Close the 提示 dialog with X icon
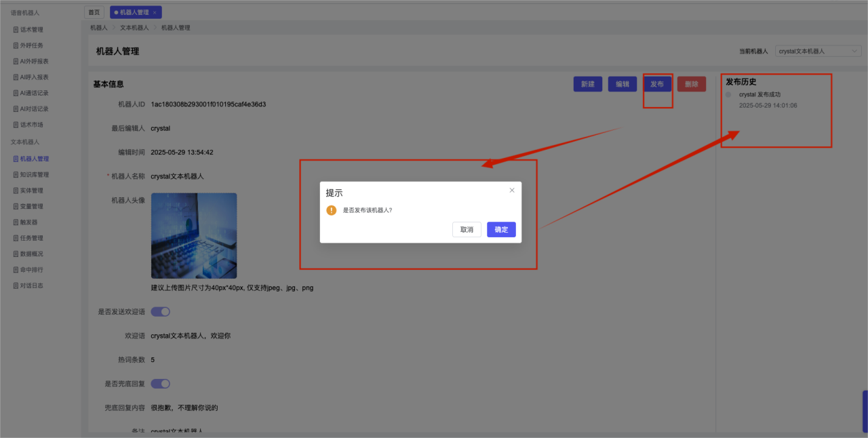Screen dimensions: 868x438 512,191
